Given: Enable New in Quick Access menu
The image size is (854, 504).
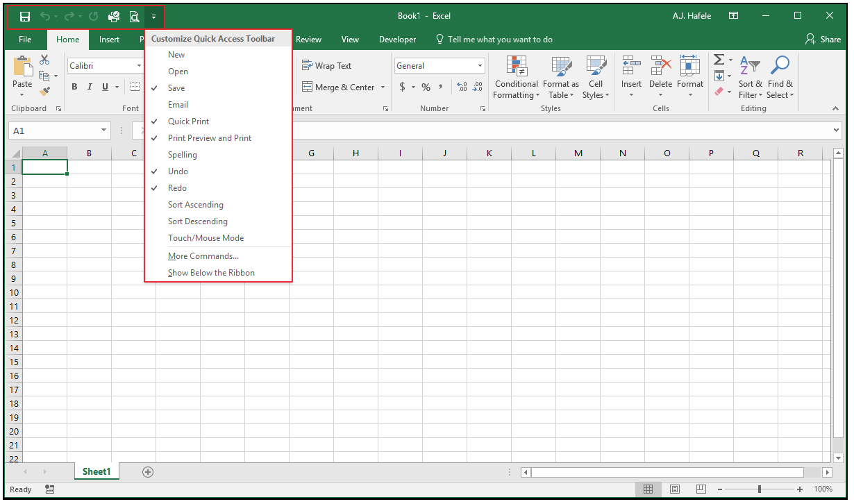Looking at the screenshot, I should [x=218, y=55].
